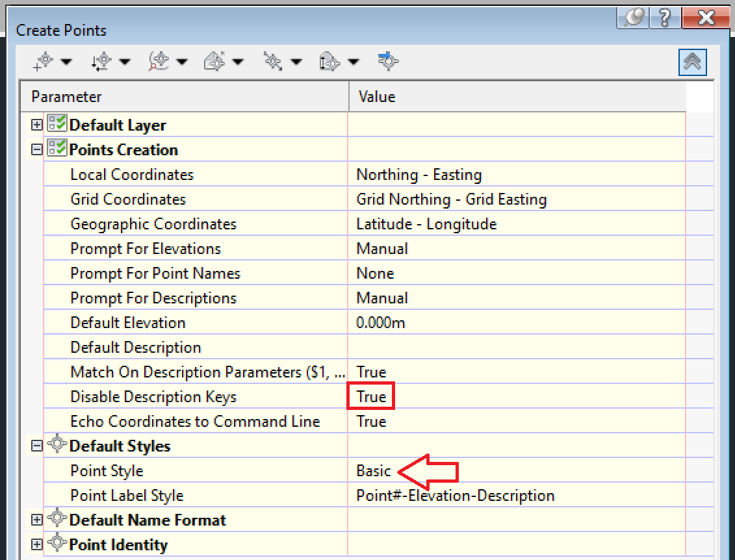The image size is (735, 560).
Task: Click the Help question mark icon
Action: coord(664,18)
